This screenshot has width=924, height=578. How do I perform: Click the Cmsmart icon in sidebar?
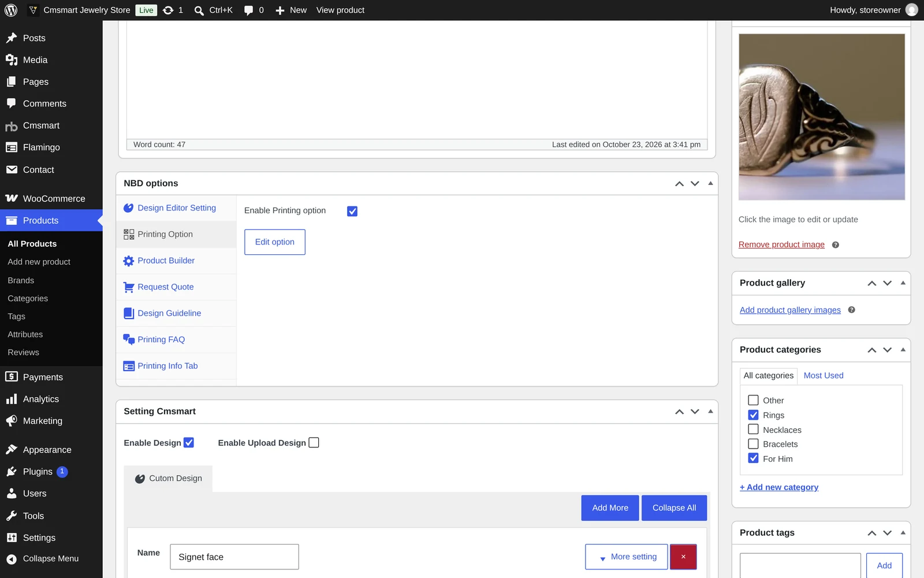tap(12, 126)
